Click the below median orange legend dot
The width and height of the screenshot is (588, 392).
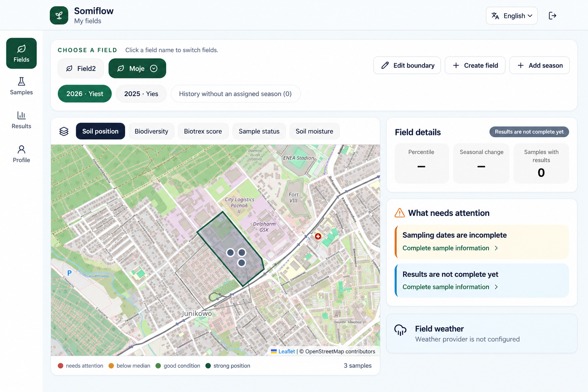click(111, 366)
